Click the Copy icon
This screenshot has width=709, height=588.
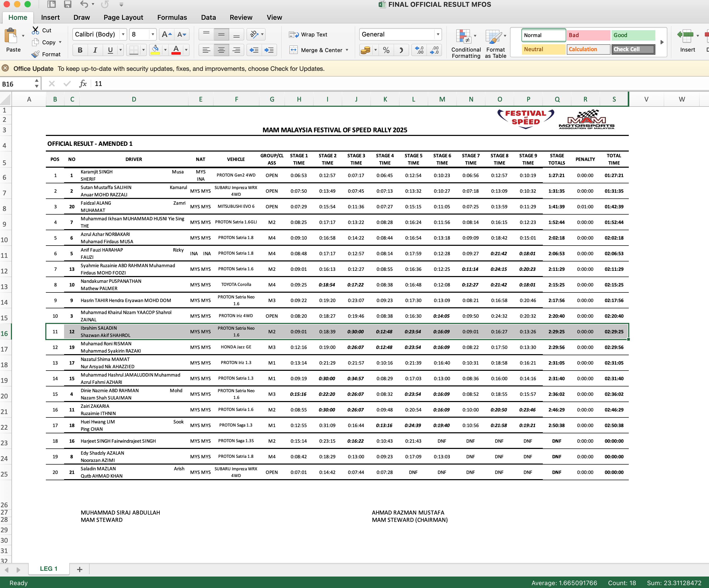[35, 42]
